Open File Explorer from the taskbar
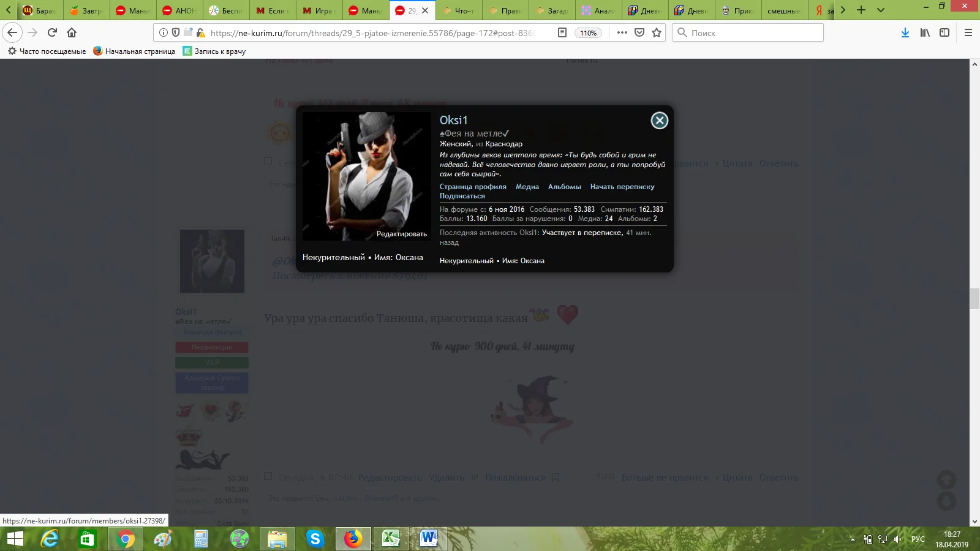The image size is (980, 551). pos(277,539)
